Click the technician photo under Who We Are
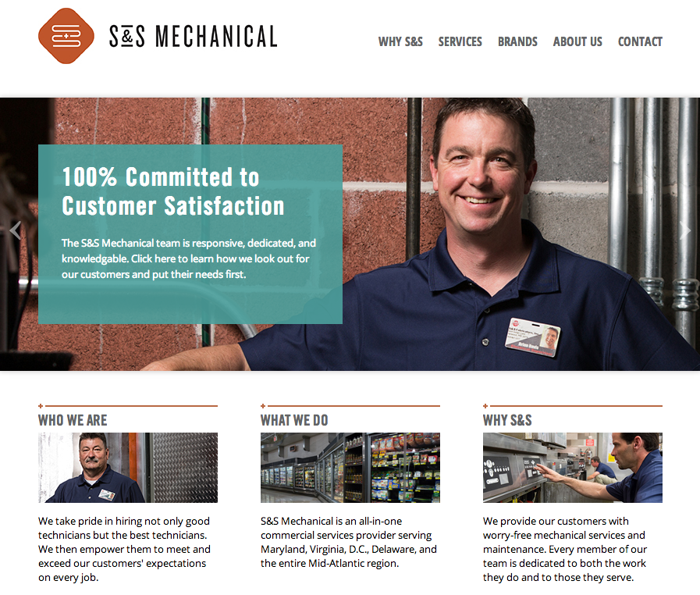This screenshot has height=595, width=700. [x=128, y=467]
